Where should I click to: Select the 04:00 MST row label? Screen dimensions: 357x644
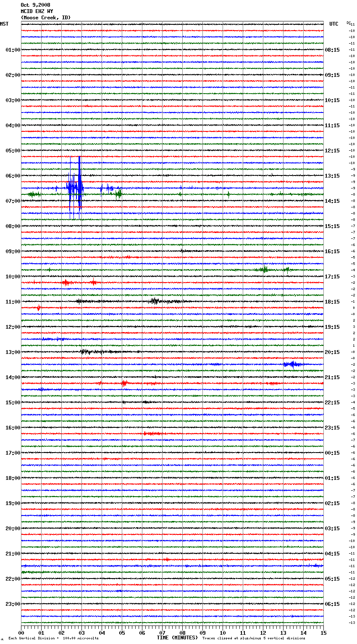tap(13, 126)
